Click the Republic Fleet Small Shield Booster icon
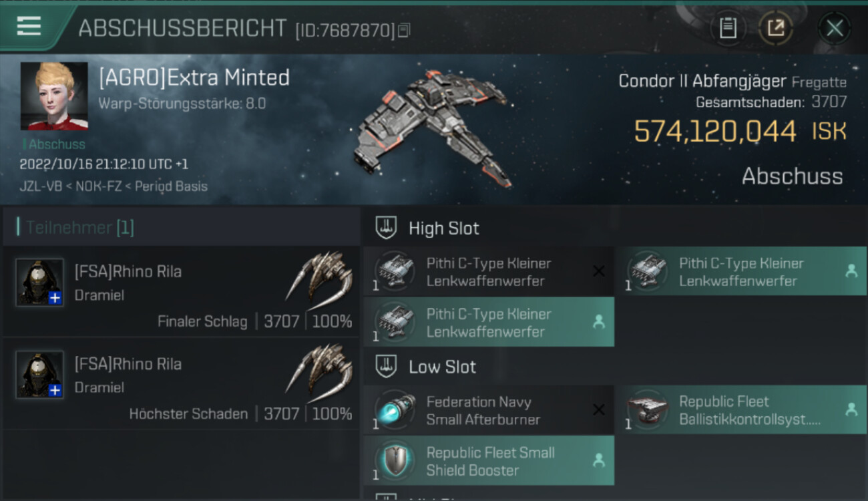Screen dimensions: 868x501 394,461
